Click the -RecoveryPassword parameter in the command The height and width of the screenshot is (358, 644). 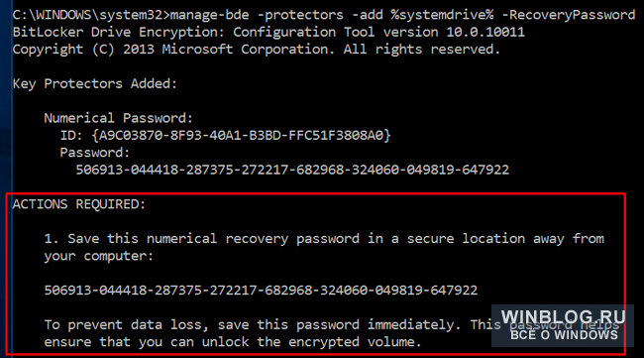pos(569,15)
